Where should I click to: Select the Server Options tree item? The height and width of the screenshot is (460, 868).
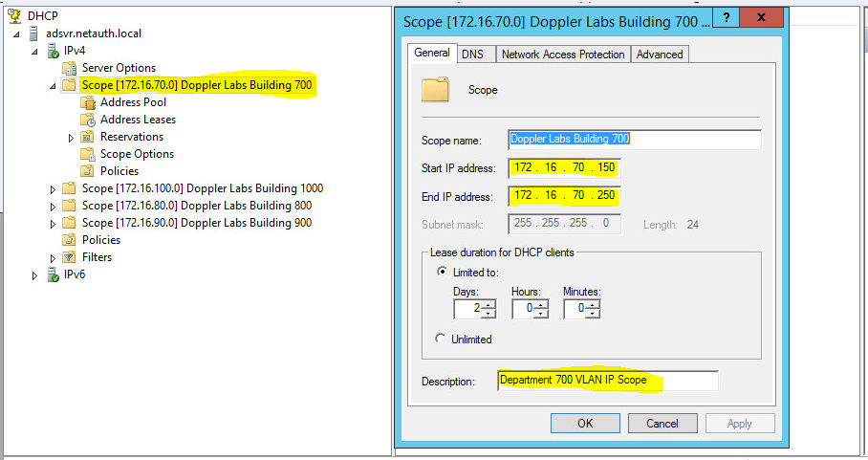point(119,68)
